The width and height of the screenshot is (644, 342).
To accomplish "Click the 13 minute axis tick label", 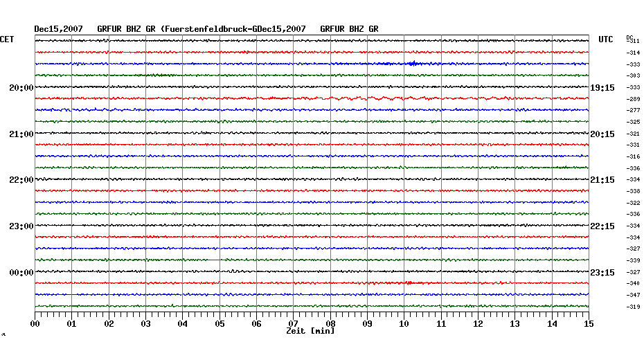I will 515,324.
